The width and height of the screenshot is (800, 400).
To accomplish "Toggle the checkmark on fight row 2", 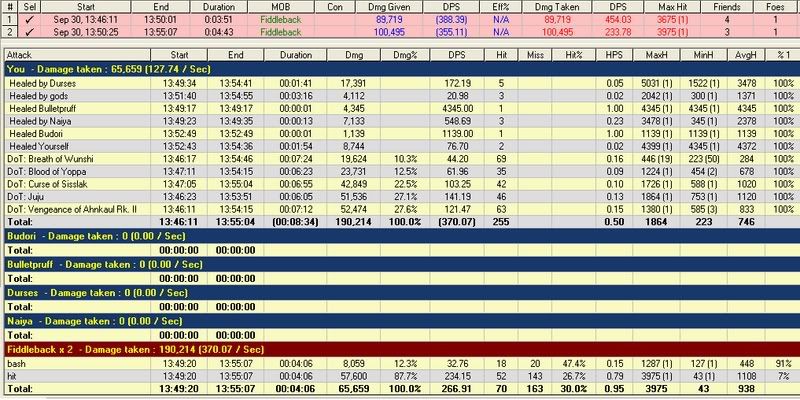I will (29, 31).
